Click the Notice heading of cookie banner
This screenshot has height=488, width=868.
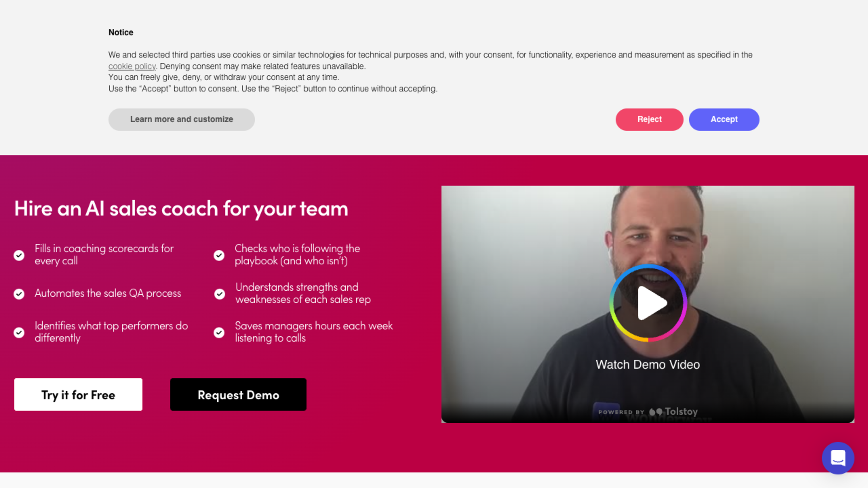[x=121, y=32]
